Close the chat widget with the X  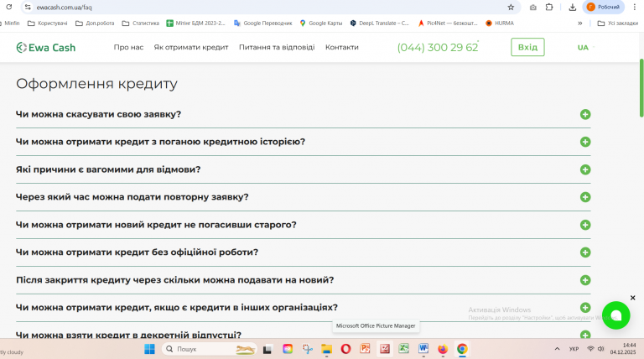pyautogui.click(x=633, y=298)
